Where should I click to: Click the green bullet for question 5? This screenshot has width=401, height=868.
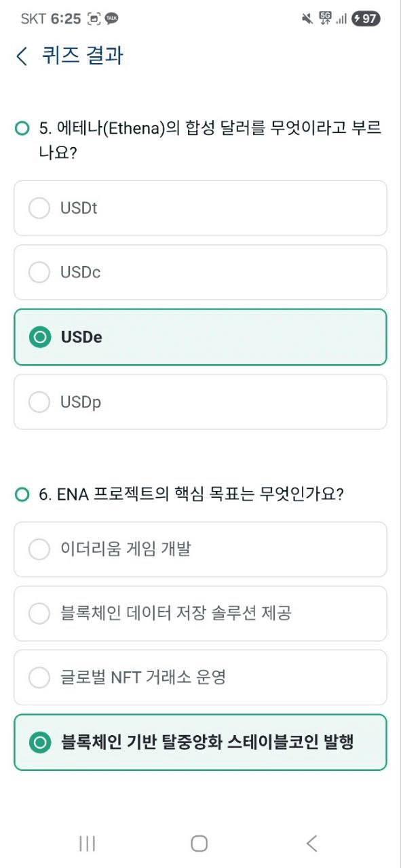(22, 128)
